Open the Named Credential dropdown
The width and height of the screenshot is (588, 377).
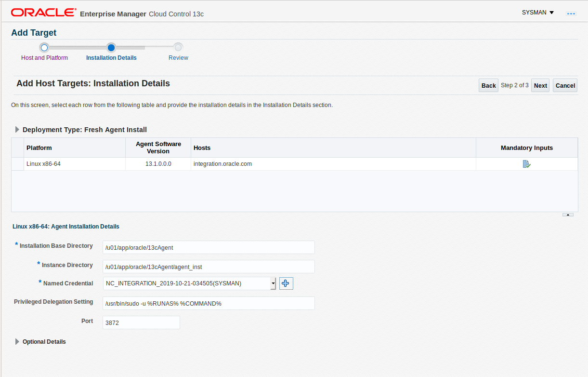pos(273,283)
